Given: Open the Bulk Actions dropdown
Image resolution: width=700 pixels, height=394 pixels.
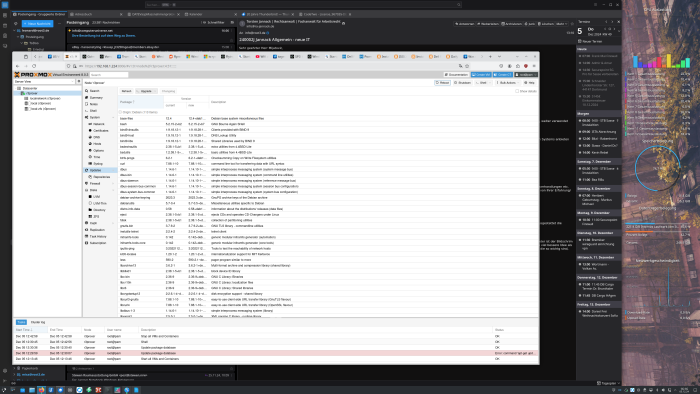Looking at the screenshot, I should coord(507,83).
